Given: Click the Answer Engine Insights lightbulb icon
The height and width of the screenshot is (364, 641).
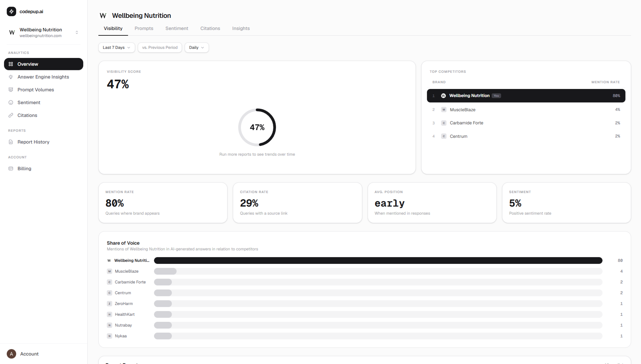Looking at the screenshot, I should pos(11,77).
